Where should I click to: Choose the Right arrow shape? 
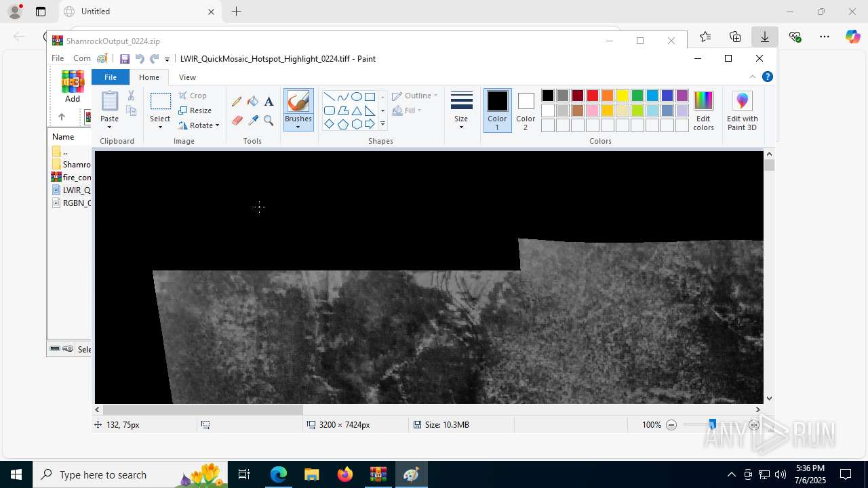pyautogui.click(x=370, y=124)
